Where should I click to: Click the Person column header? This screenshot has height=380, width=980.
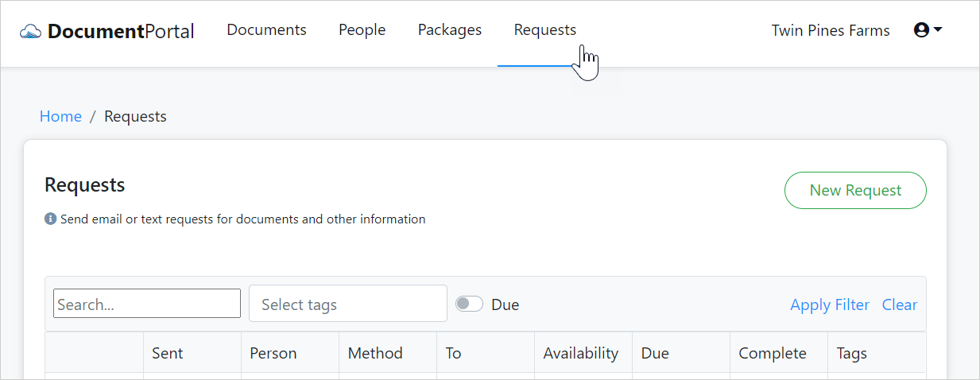(x=273, y=353)
